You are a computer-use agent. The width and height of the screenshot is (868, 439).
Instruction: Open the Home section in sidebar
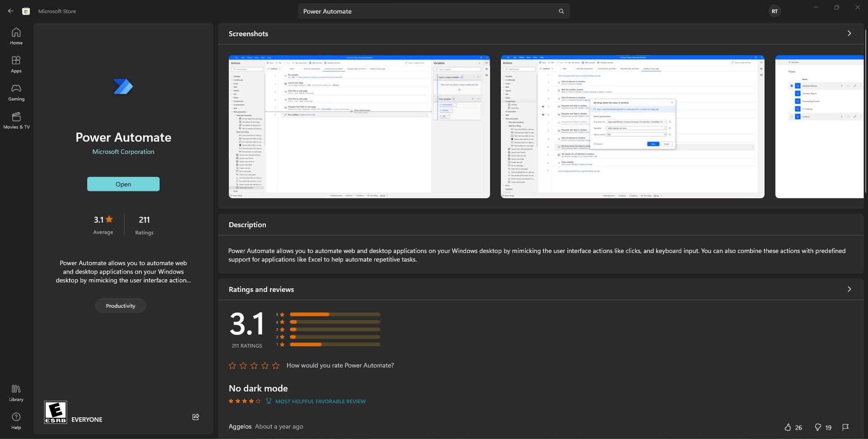[16, 36]
